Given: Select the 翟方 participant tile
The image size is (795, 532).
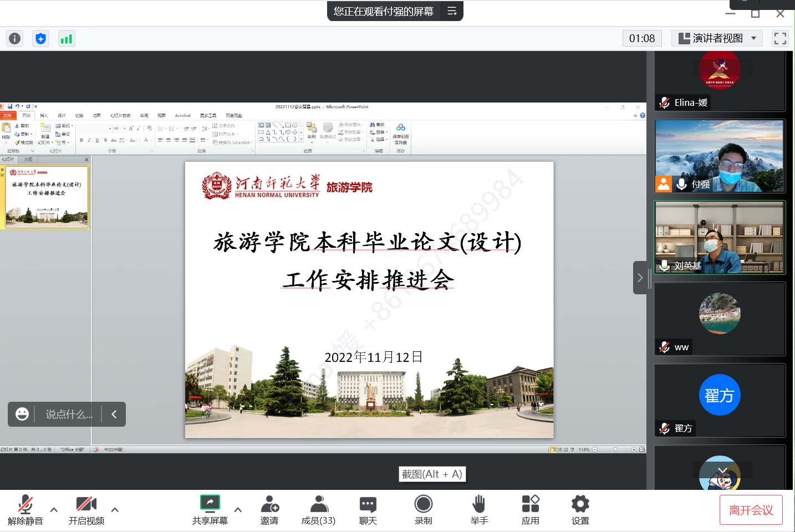Looking at the screenshot, I should tap(720, 400).
